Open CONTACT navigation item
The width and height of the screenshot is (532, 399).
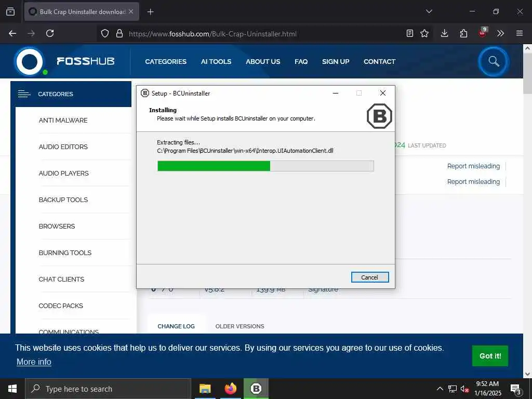click(x=379, y=62)
